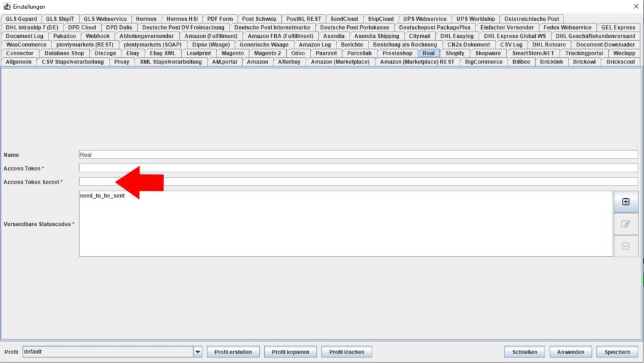The height and width of the screenshot is (363, 644).
Task: Open the Amazon (Marketplace) REST tab
Action: 417,62
